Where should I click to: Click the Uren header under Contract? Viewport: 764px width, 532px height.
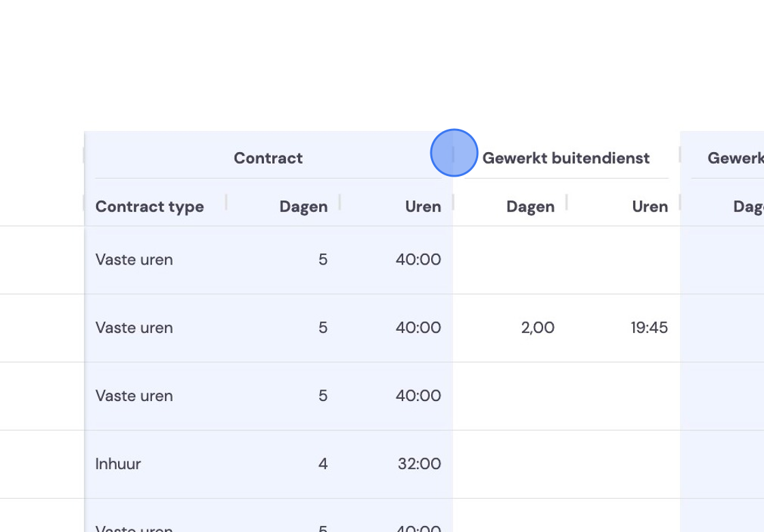423,207
